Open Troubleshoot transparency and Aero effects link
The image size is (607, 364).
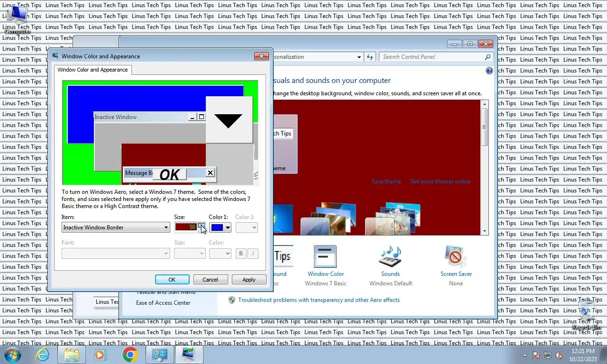(319, 300)
